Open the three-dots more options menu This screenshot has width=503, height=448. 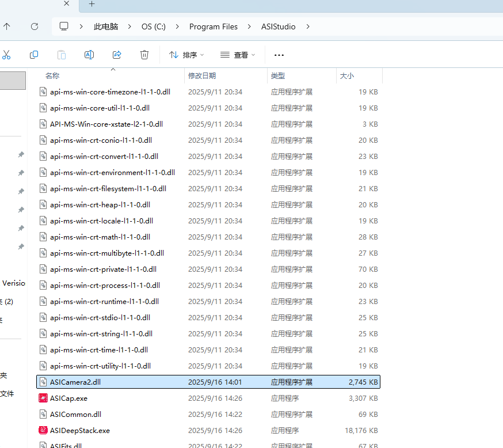(279, 55)
